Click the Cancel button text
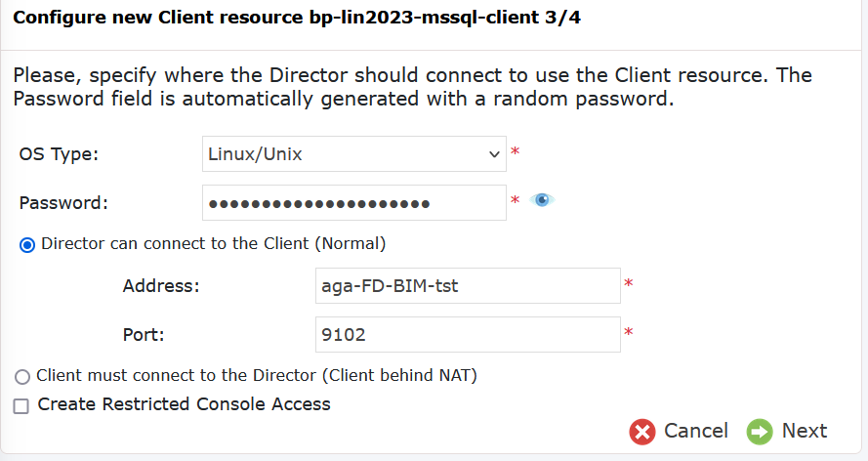The width and height of the screenshot is (868, 461). pyautogui.click(x=696, y=431)
